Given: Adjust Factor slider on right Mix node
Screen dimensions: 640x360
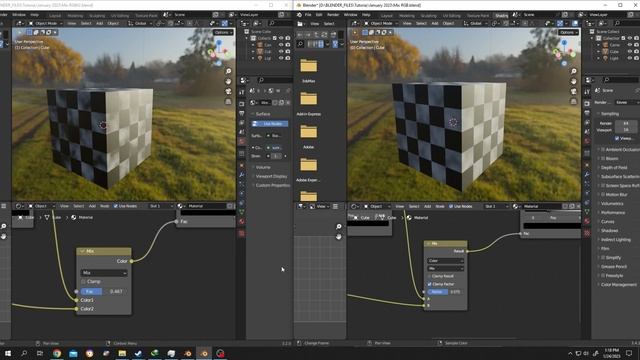Looking at the screenshot, I should pos(445,292).
